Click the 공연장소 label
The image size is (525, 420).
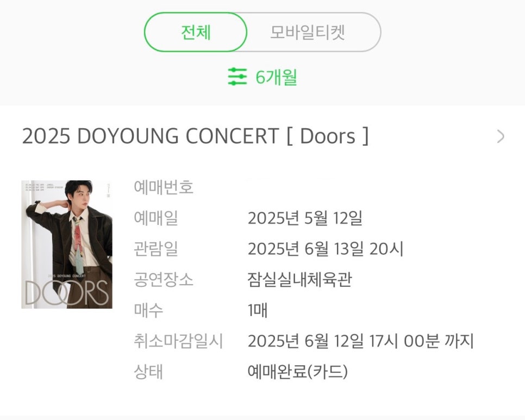tap(164, 280)
